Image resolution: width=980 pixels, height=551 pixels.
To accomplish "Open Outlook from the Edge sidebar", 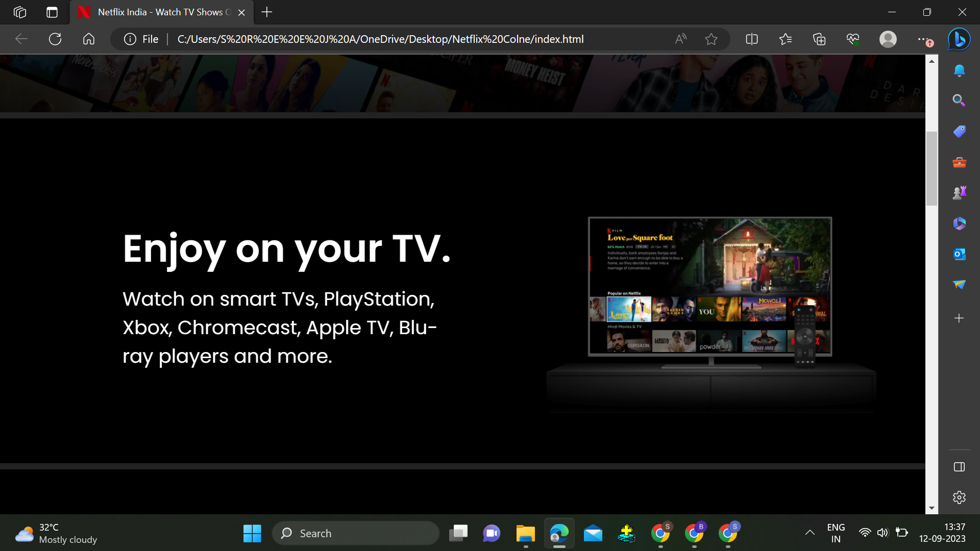I will (x=959, y=254).
